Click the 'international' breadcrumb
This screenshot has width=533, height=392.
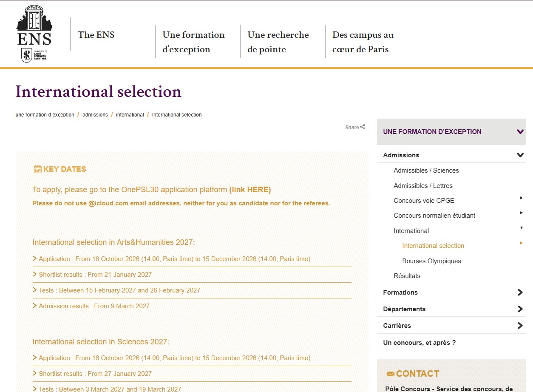[130, 115]
